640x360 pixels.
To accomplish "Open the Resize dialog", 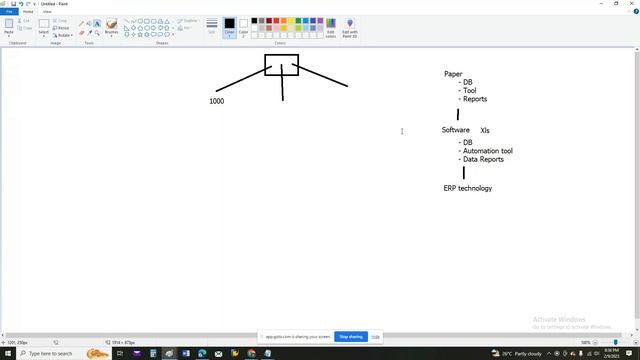I will (61, 28).
